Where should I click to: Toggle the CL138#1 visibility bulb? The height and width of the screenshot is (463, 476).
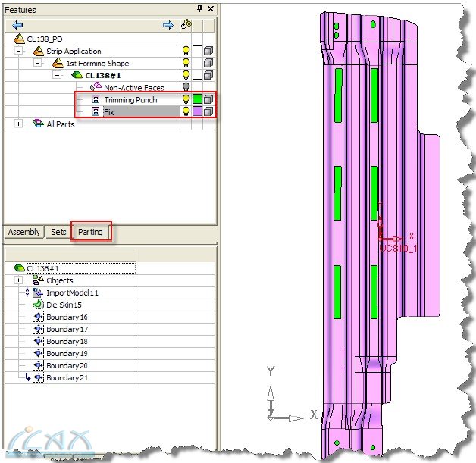186,75
